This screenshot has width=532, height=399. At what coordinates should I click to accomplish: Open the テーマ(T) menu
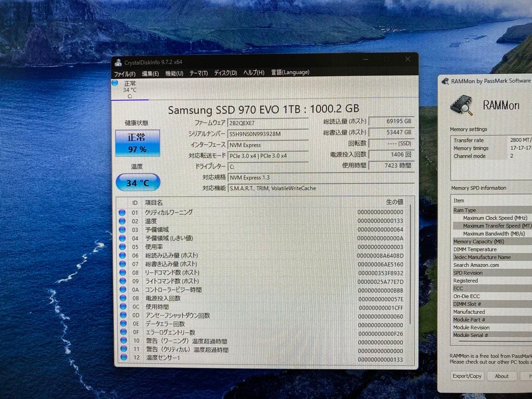199,73
